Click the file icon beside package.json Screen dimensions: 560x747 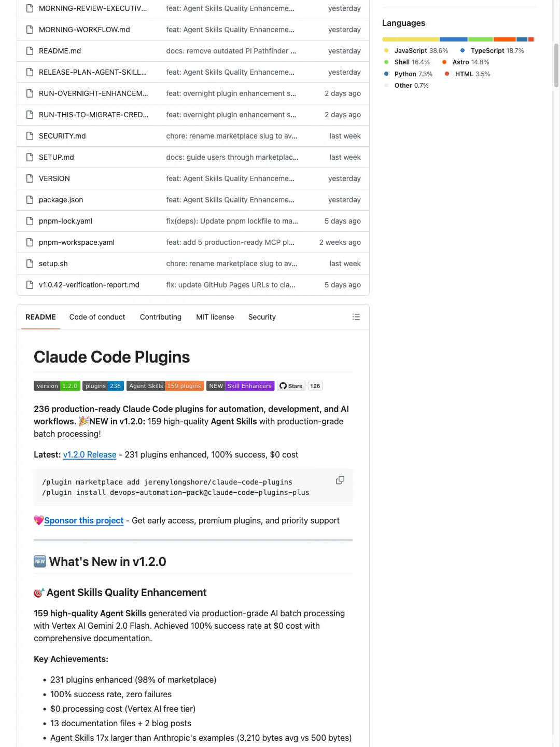[30, 200]
